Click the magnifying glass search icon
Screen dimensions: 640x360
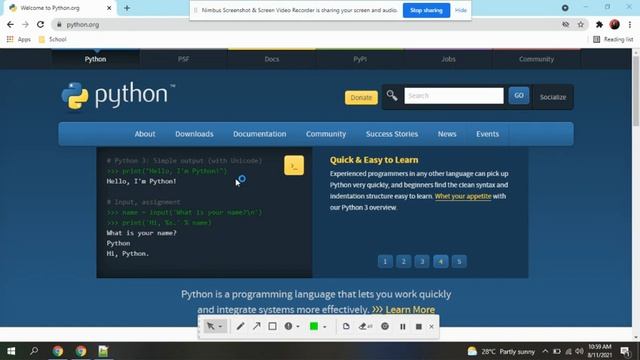click(x=392, y=96)
